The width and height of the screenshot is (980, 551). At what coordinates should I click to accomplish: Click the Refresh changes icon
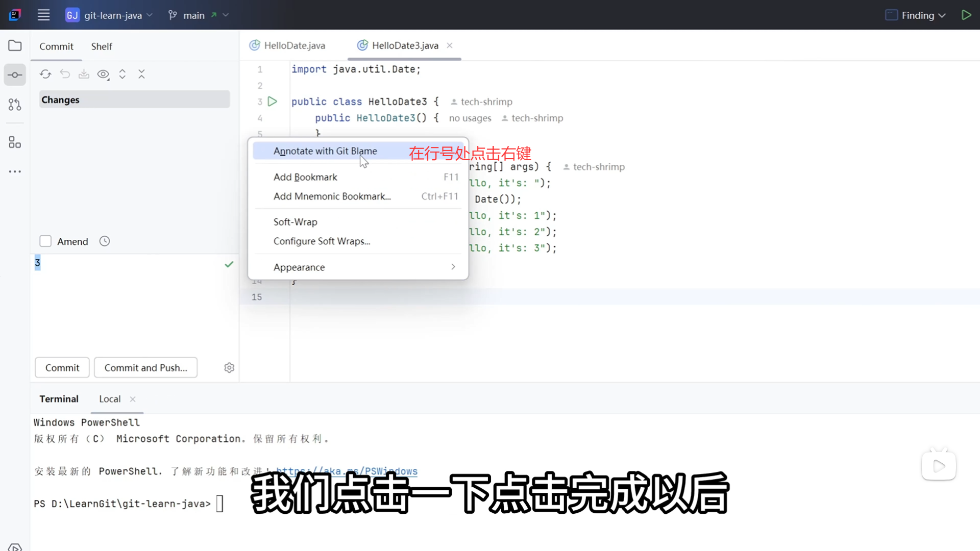pos(45,74)
